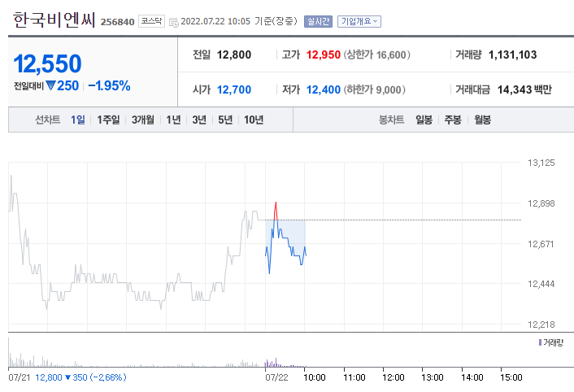Show the 5년 line chart
Viewport: 574px width, 392px height.
(225, 120)
